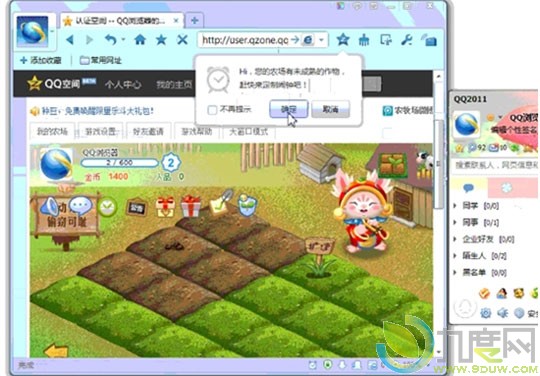This screenshot has width=540, height=376.
Task: Open the 常用网址 bookmarks folder
Action: click(101, 61)
